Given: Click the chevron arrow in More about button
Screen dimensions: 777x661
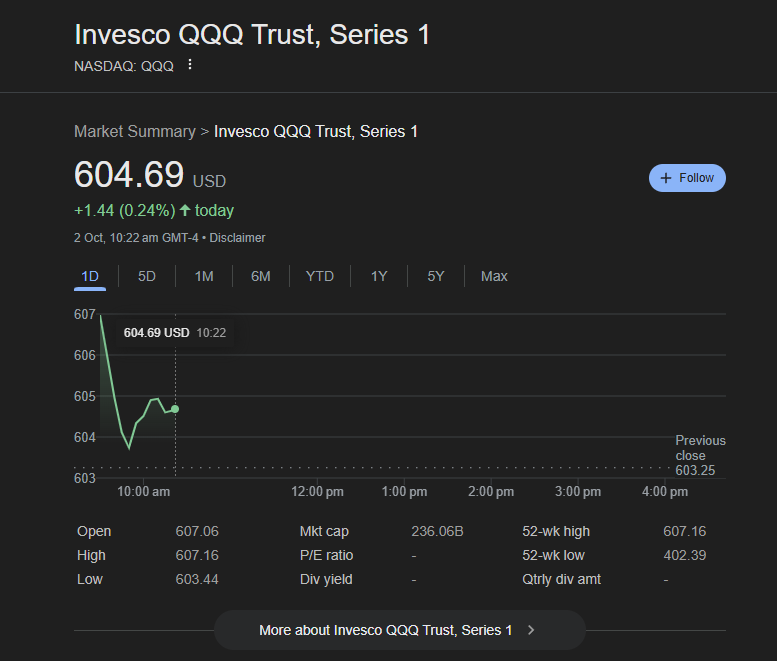Looking at the screenshot, I should (531, 630).
